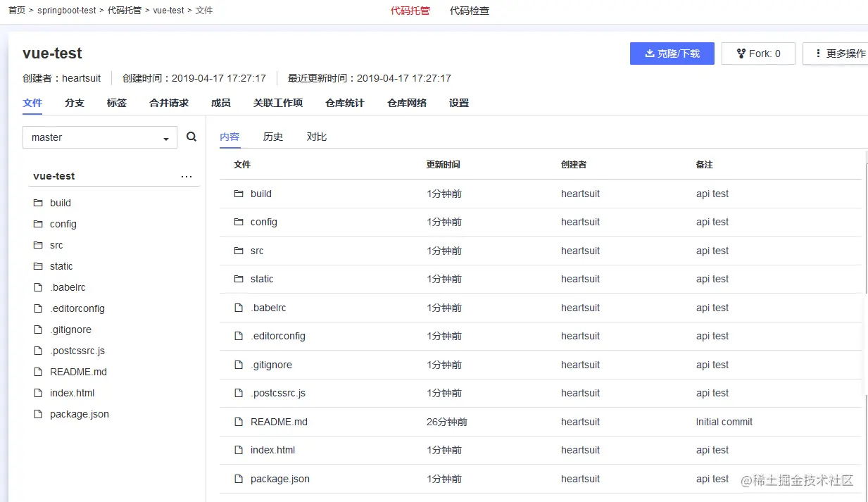Click the file icon of the .editorconfig table row
This screenshot has height=502, width=868.
pos(239,336)
